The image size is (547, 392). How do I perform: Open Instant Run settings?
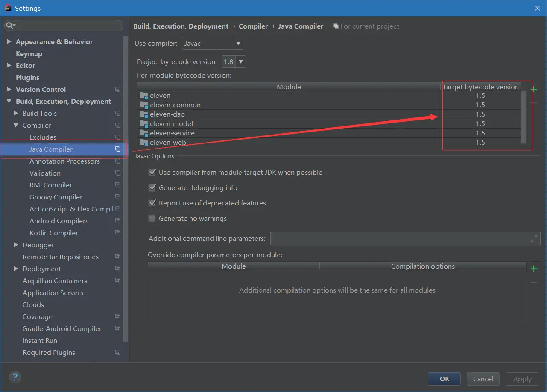tap(40, 341)
